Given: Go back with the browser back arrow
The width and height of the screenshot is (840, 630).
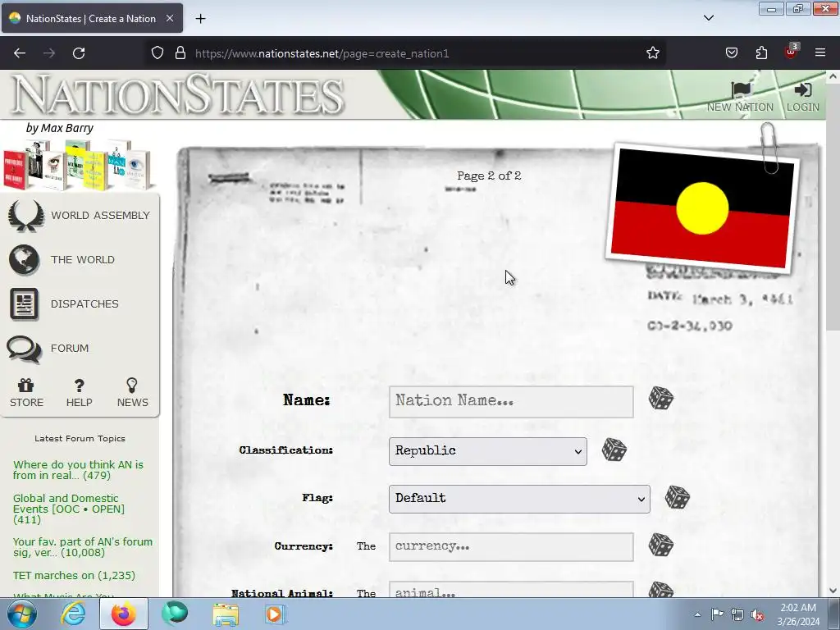Looking at the screenshot, I should click(20, 53).
